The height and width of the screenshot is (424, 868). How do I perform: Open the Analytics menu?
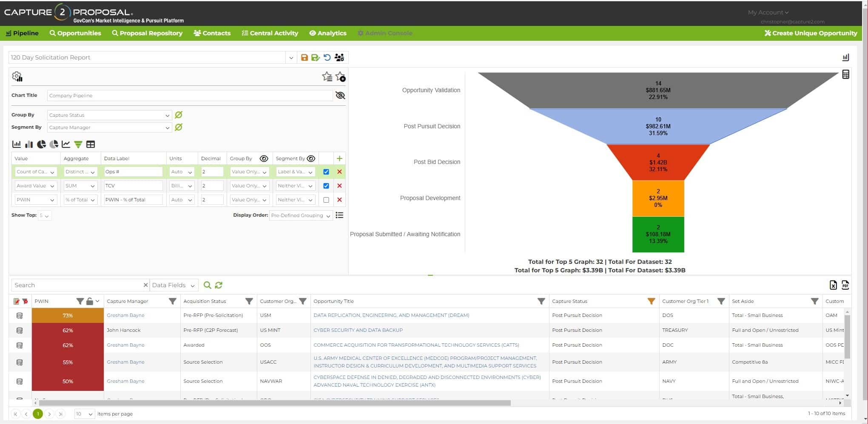[327, 33]
